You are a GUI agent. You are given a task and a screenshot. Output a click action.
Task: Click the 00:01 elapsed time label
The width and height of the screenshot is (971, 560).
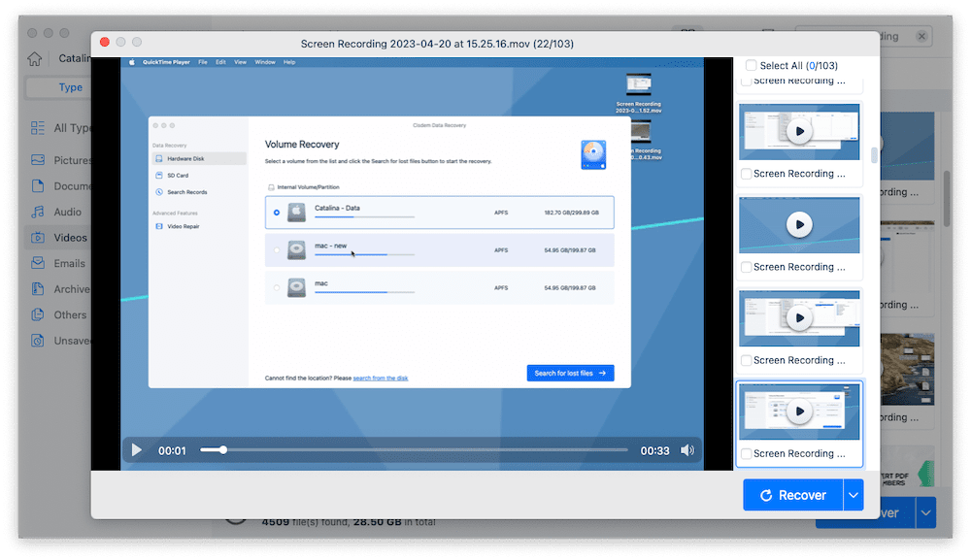click(x=172, y=451)
